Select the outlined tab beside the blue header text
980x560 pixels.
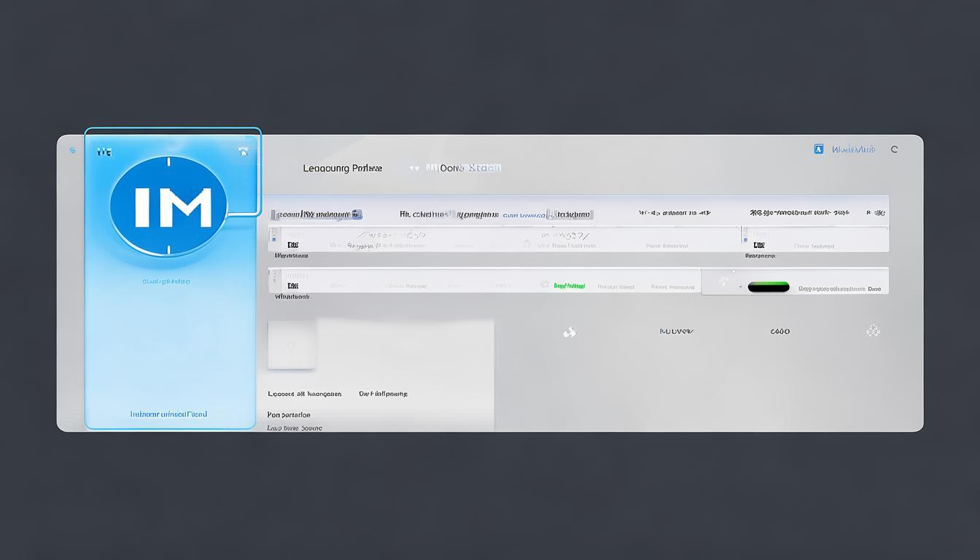point(571,214)
